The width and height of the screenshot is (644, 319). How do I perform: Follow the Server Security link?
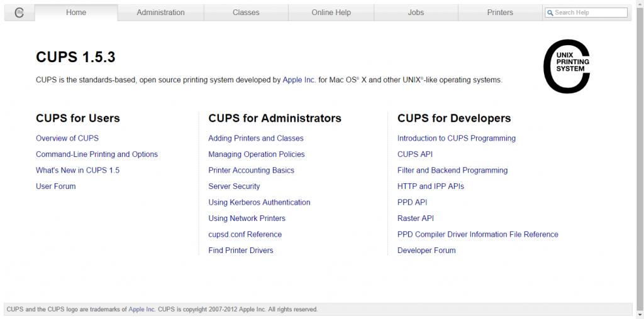[x=234, y=187]
